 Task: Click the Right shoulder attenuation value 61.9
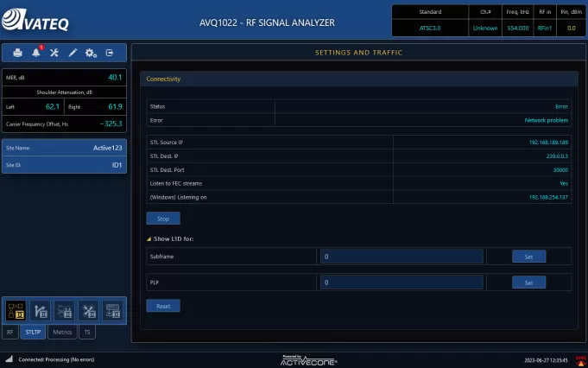pos(115,107)
